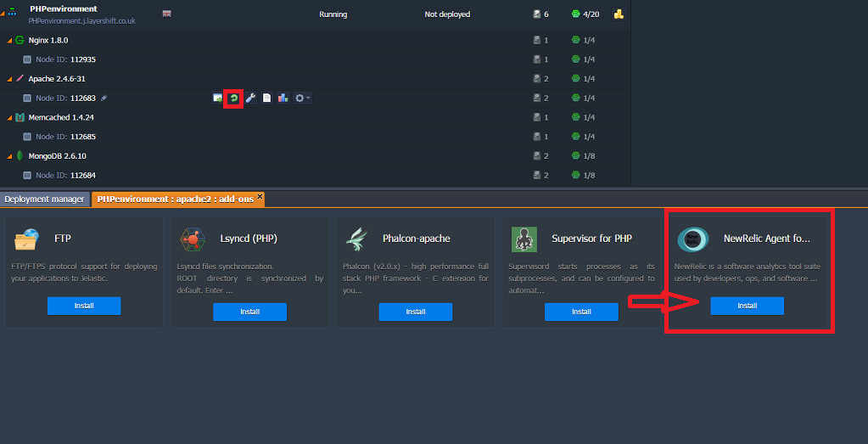Collapse the Apache 2.4.6-31 group
The height and width of the screenshot is (444, 868).
pos(9,80)
